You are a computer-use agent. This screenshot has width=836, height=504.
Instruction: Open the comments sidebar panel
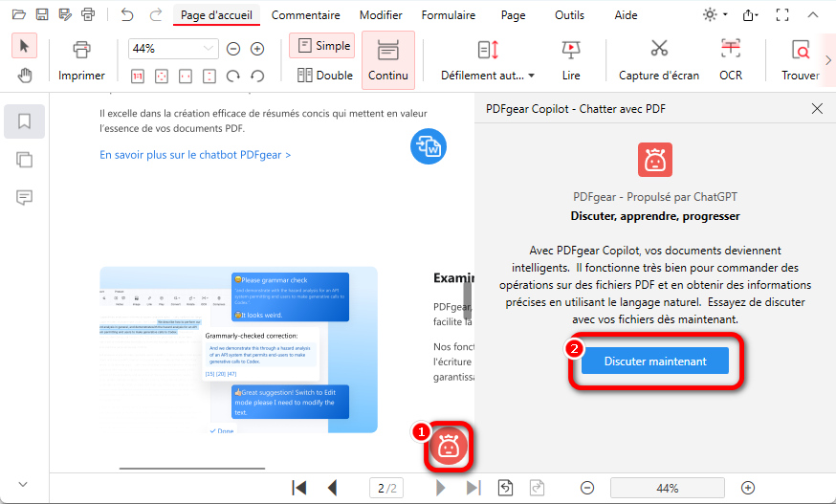(25, 198)
